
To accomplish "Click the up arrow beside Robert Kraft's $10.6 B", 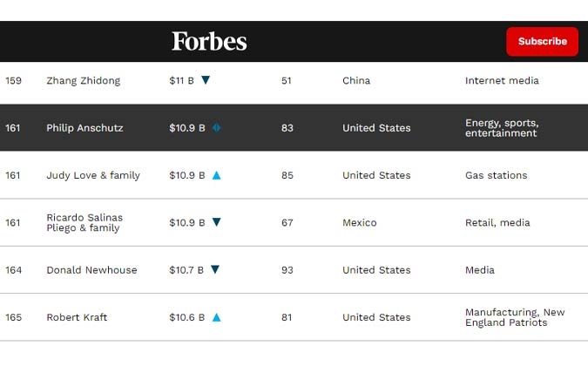I will [x=216, y=317].
